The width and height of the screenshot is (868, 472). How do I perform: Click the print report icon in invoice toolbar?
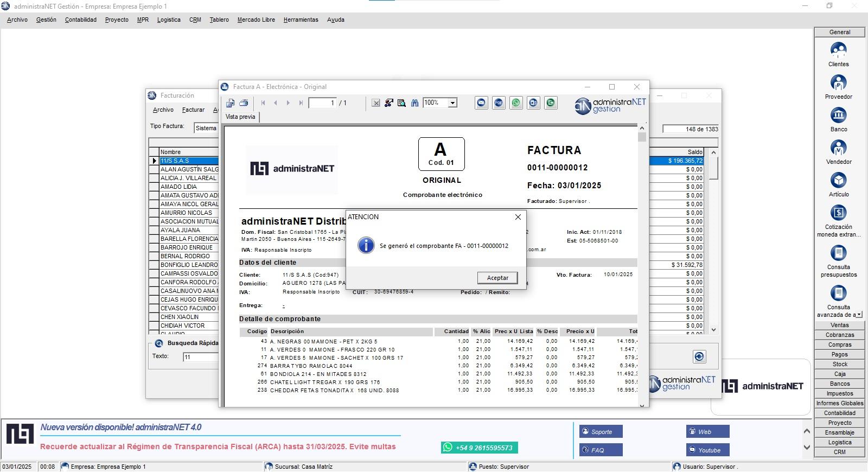(244, 103)
